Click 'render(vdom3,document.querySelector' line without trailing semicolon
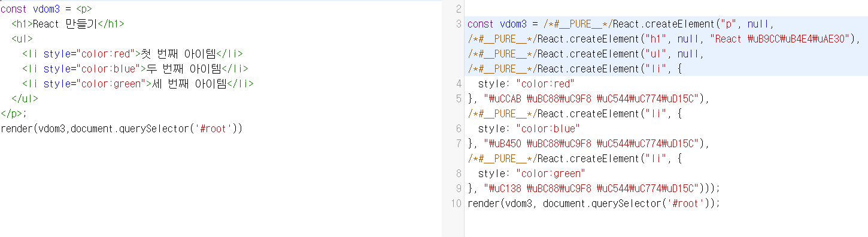The image size is (868, 237). click(122, 129)
